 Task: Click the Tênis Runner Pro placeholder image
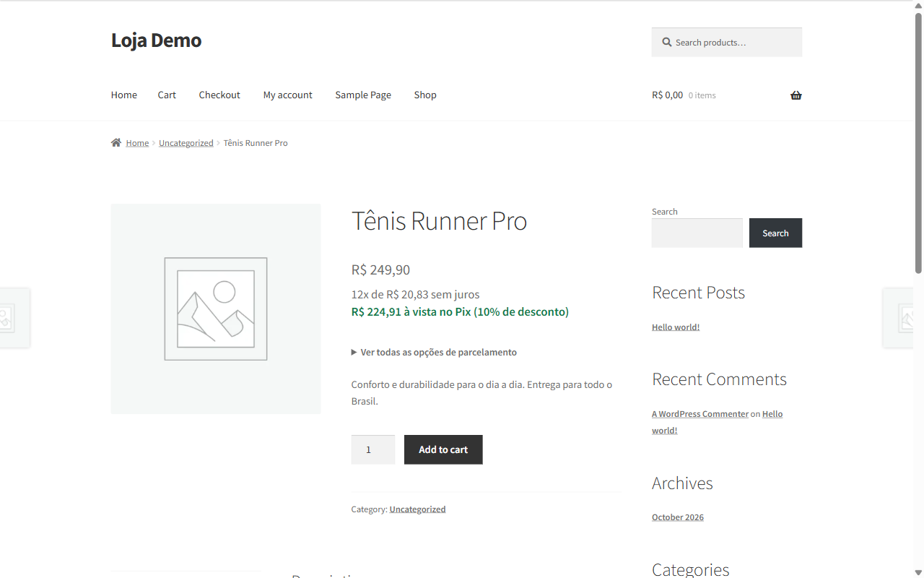pyautogui.click(x=216, y=309)
